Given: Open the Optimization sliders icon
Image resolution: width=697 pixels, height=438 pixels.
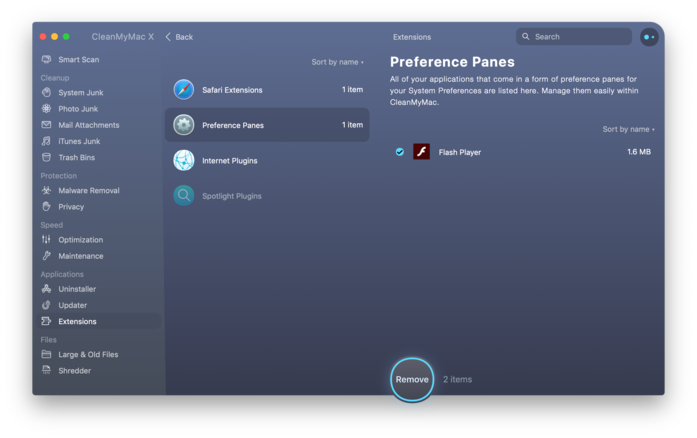Looking at the screenshot, I should click(46, 239).
